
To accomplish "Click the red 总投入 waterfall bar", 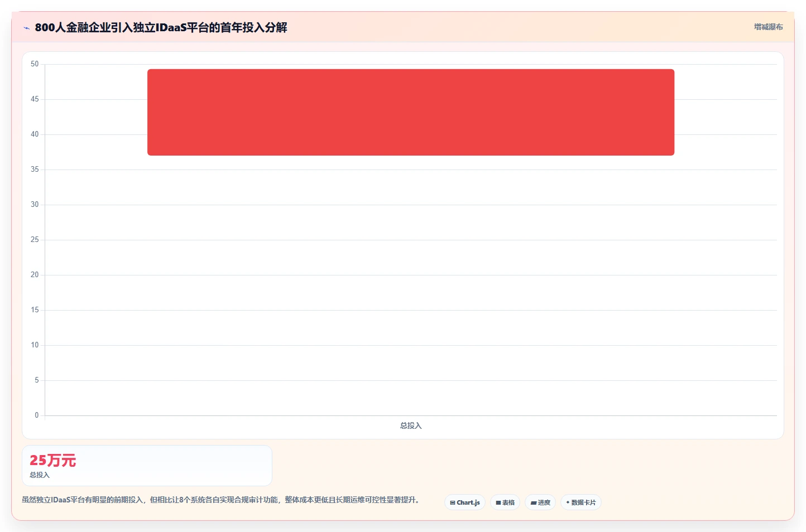I will (411, 112).
